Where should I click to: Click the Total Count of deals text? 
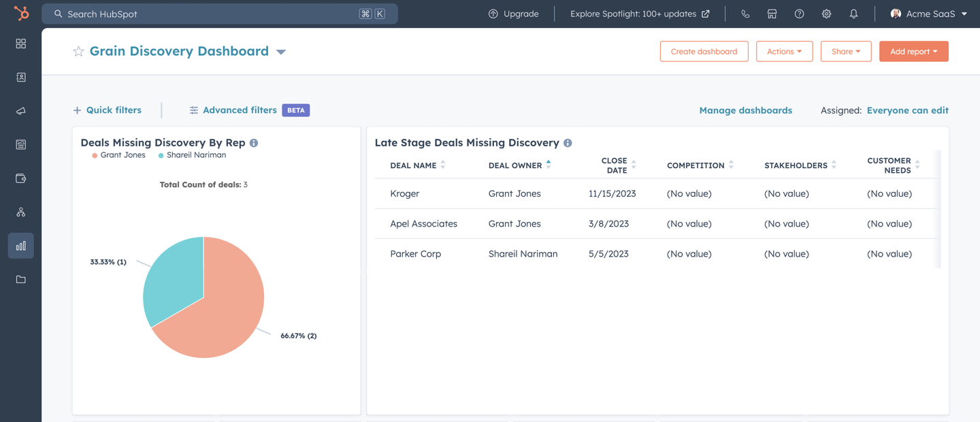[203, 184]
